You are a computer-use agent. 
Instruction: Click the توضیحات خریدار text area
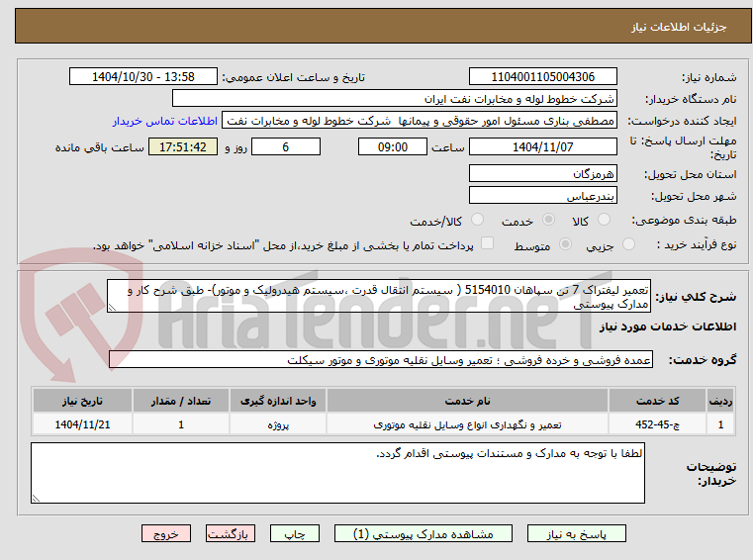coord(337,473)
